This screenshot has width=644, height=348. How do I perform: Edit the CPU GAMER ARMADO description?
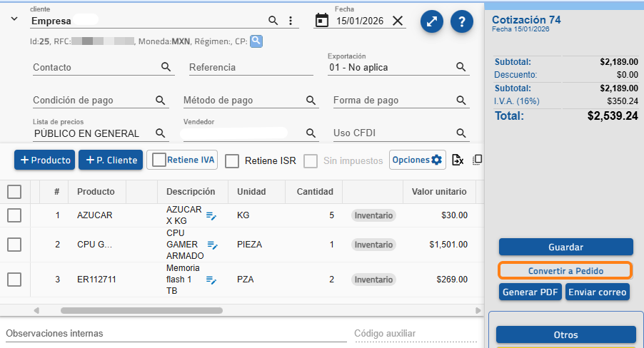pyautogui.click(x=212, y=245)
